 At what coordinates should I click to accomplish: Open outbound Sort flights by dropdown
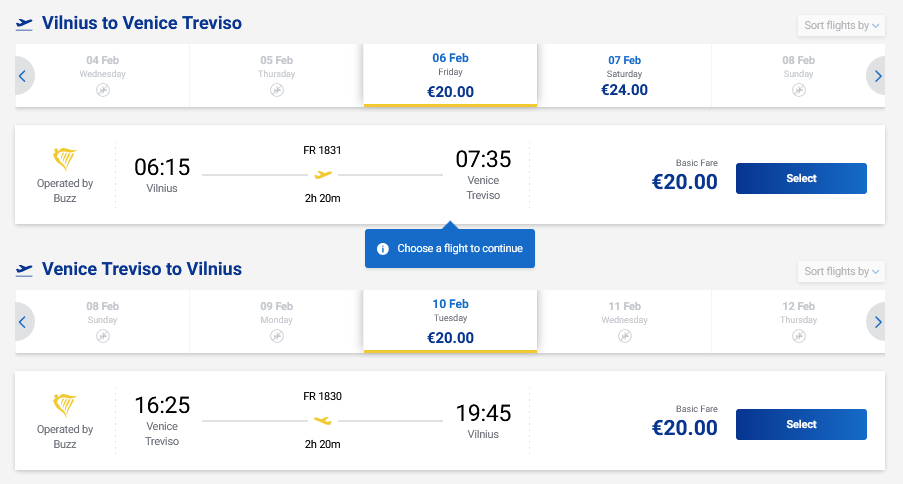click(x=841, y=25)
